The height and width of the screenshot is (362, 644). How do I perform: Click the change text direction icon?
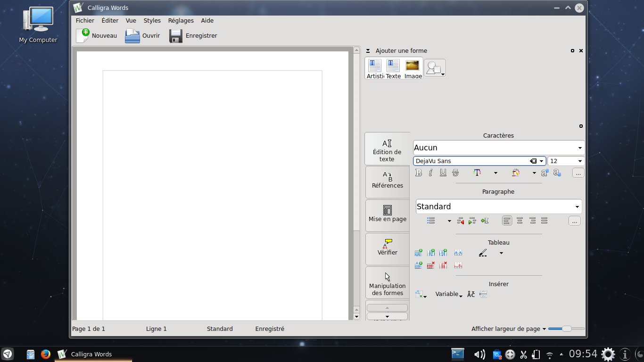485,221
